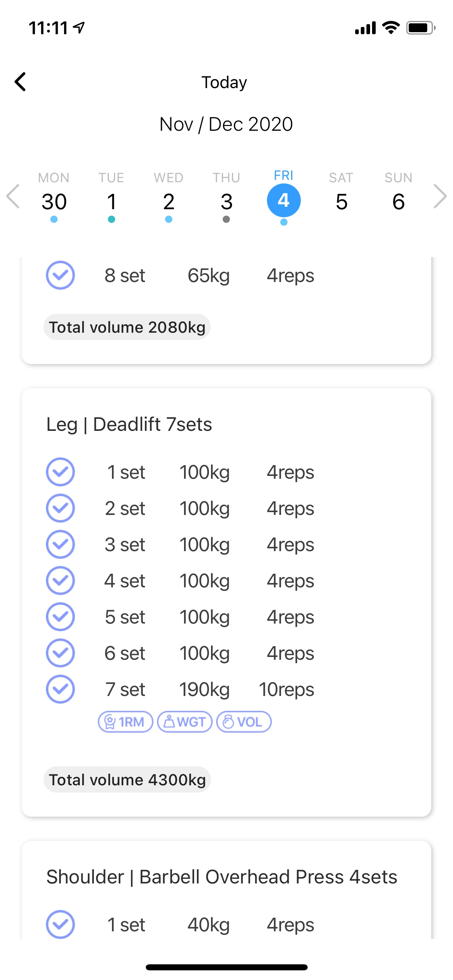Viewport: 453px width, 980px height.
Task: Toggle Overhead Press set 1 checkmark
Action: tap(60, 924)
